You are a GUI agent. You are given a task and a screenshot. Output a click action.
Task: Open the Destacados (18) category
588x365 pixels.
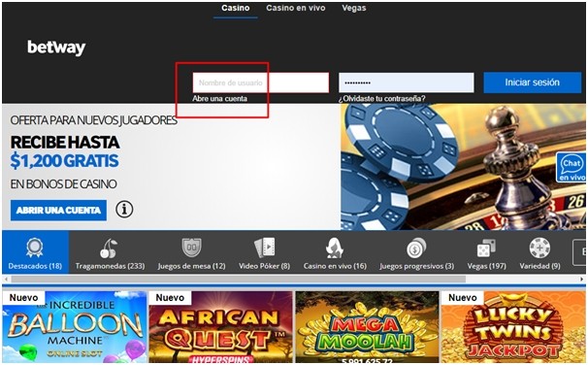(x=35, y=252)
